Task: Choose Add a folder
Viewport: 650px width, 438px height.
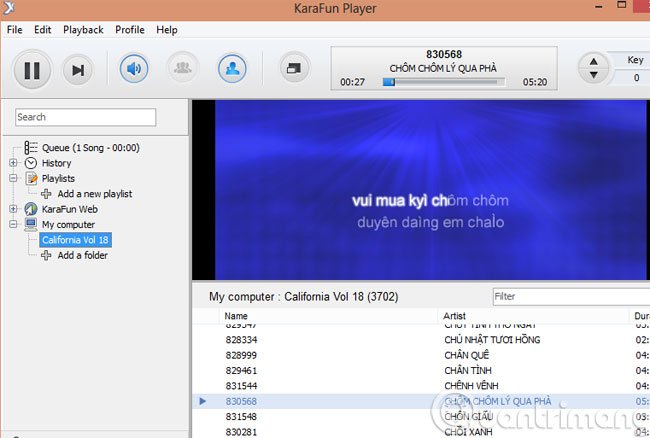Action: coord(82,255)
